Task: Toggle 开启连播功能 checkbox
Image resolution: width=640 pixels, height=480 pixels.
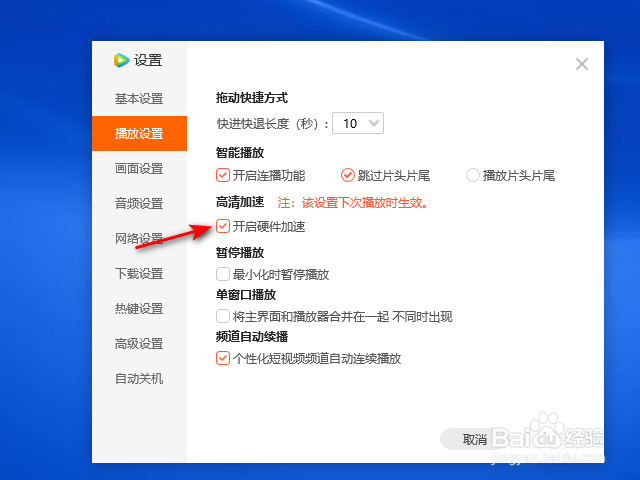Action: pyautogui.click(x=223, y=176)
